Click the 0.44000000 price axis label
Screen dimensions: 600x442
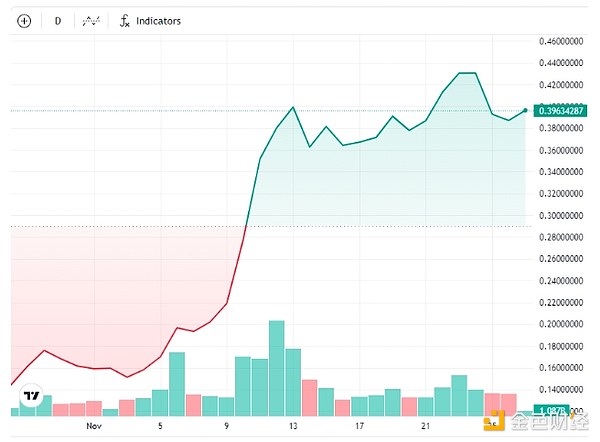coord(561,63)
